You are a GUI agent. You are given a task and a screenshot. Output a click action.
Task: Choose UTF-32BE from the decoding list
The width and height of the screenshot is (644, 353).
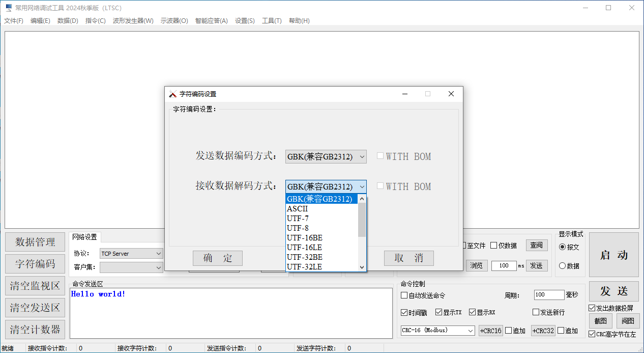click(322, 257)
